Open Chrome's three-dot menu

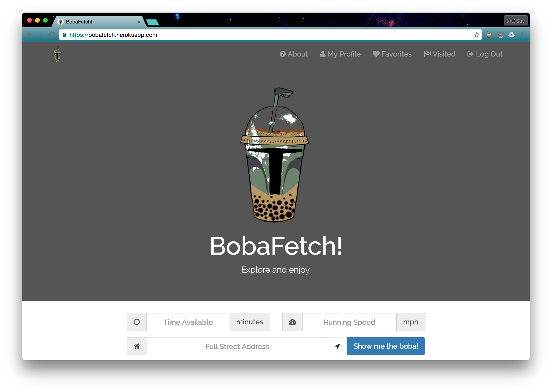click(x=523, y=35)
